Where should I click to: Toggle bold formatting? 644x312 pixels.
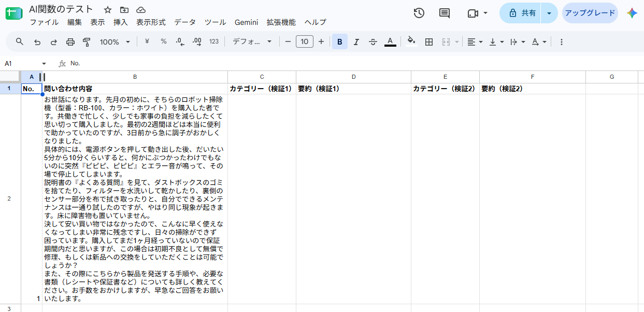(340, 41)
